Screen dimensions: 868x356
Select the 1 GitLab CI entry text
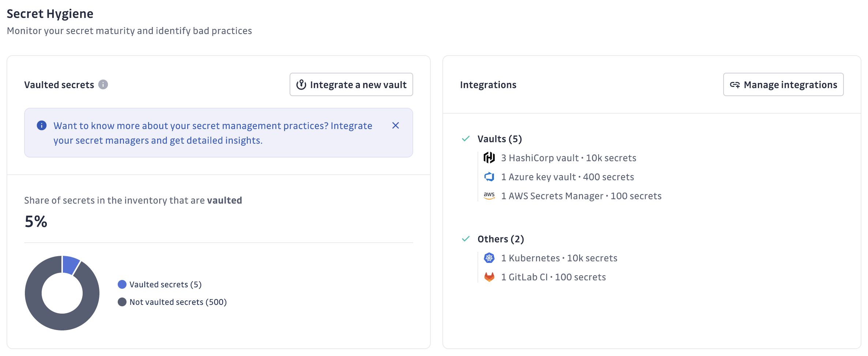553,277
